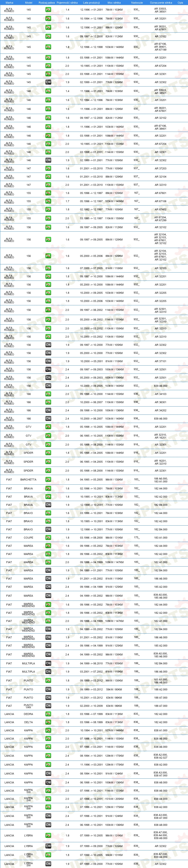Click the PB petrol icon in the FIAT BARCHETTA row
188x868 pixels.
(x=48, y=480)
